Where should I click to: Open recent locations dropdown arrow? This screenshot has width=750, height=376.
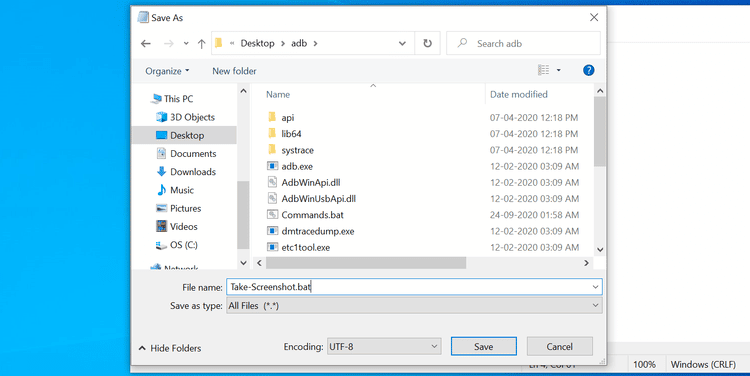pos(186,44)
